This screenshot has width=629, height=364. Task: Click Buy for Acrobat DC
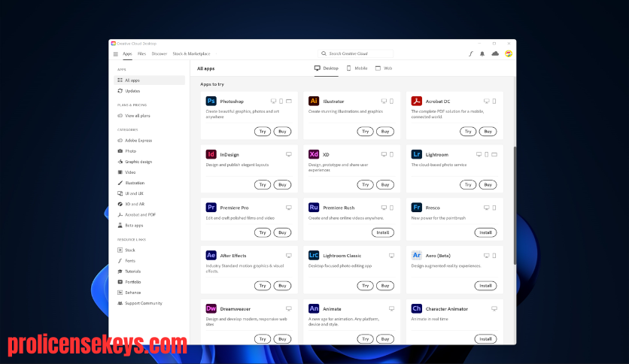(x=488, y=132)
